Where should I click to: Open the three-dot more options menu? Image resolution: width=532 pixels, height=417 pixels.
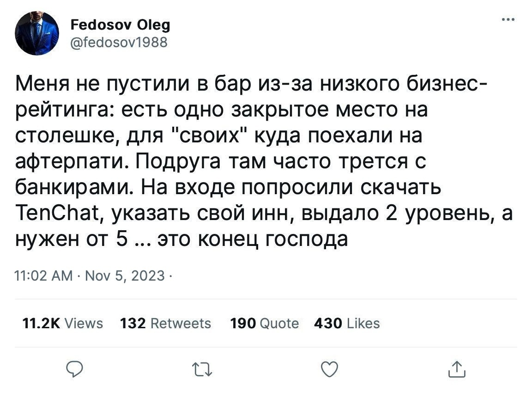[508, 20]
